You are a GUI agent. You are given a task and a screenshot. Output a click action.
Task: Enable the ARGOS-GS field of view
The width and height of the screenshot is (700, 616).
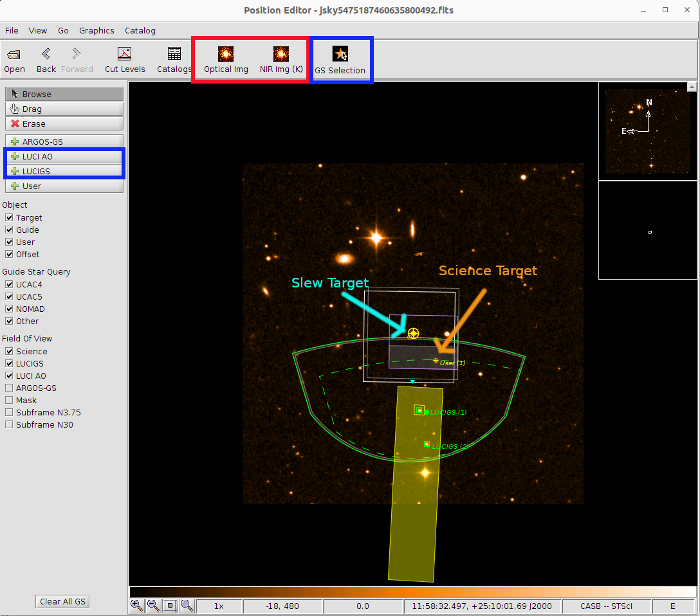tap(9, 388)
